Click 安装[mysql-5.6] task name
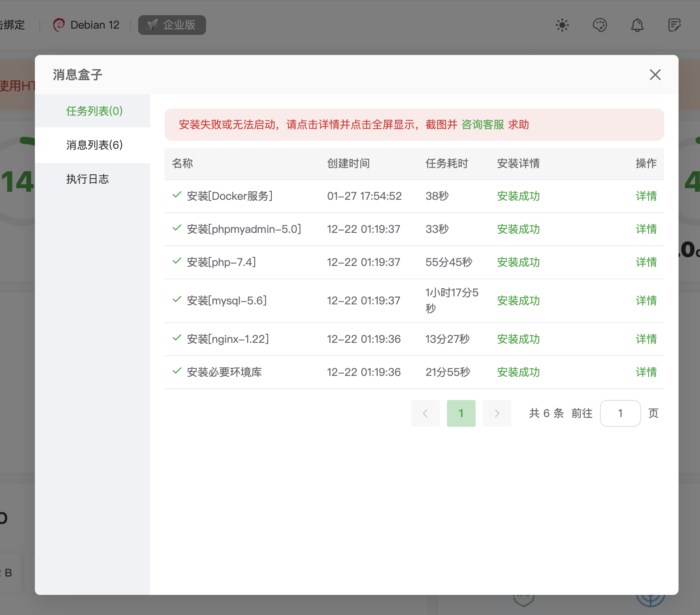This screenshot has height=615, width=700. click(x=227, y=301)
